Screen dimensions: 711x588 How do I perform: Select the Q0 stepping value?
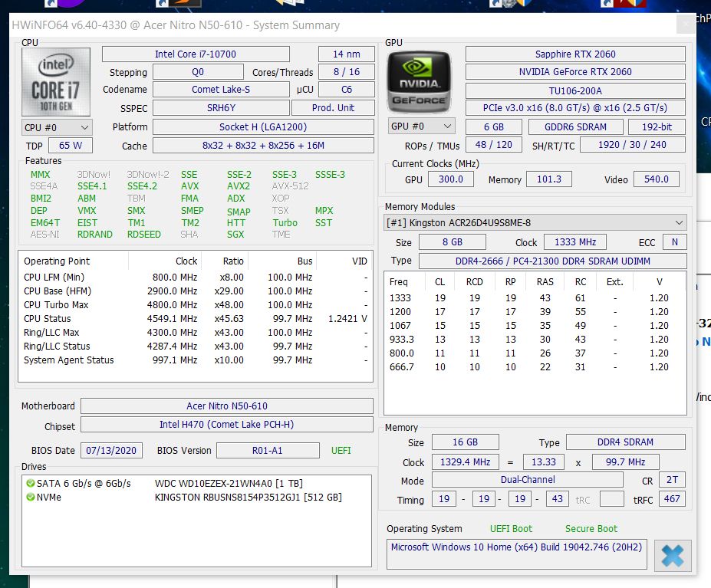(x=198, y=71)
